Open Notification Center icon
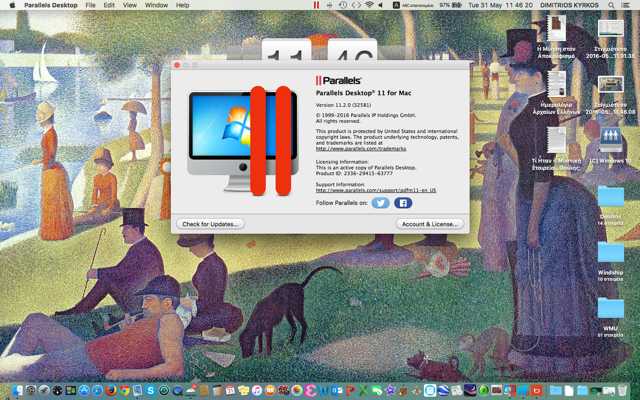Image resolution: width=640 pixels, height=400 pixels. pos(626,5)
